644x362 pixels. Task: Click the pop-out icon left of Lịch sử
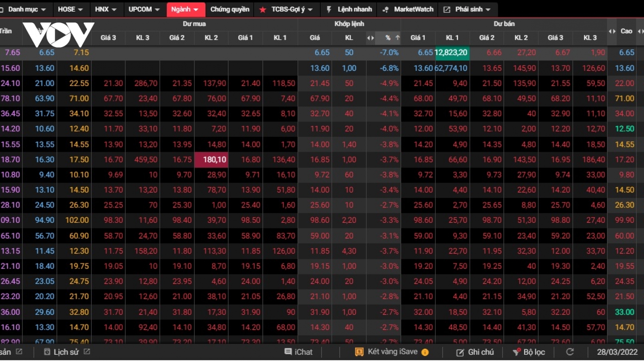(x=19, y=352)
